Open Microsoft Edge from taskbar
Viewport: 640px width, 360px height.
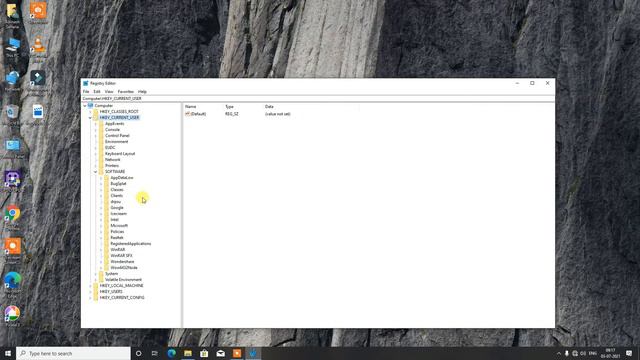171,353
